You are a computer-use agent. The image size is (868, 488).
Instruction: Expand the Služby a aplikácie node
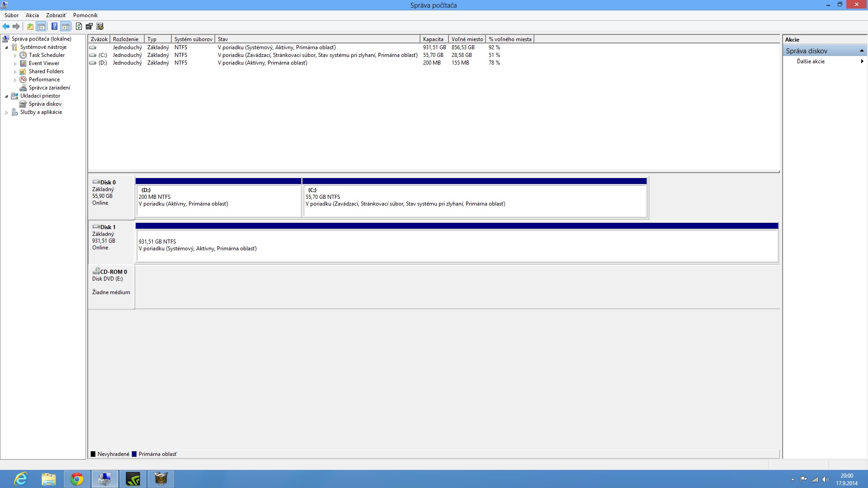6,113
